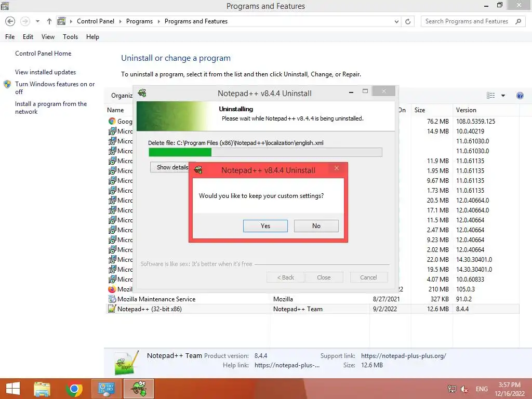Click the network tray icon
The height and width of the screenshot is (399, 532).
click(451, 389)
